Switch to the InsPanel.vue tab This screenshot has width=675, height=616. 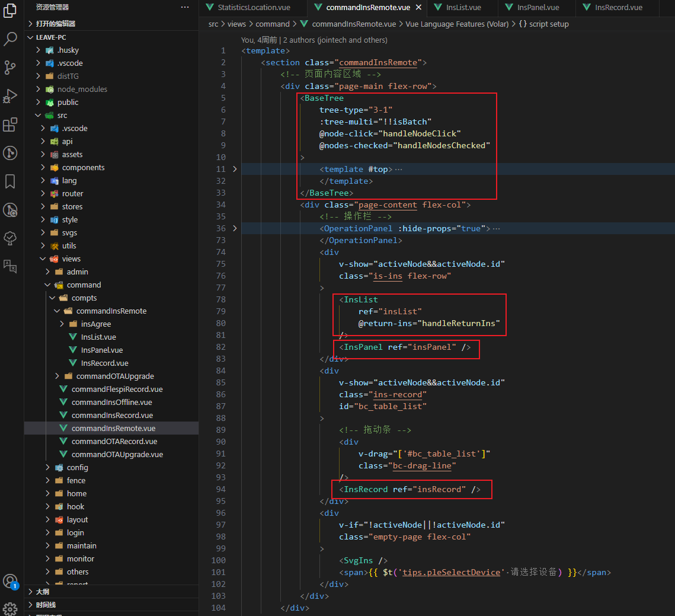[x=538, y=8]
